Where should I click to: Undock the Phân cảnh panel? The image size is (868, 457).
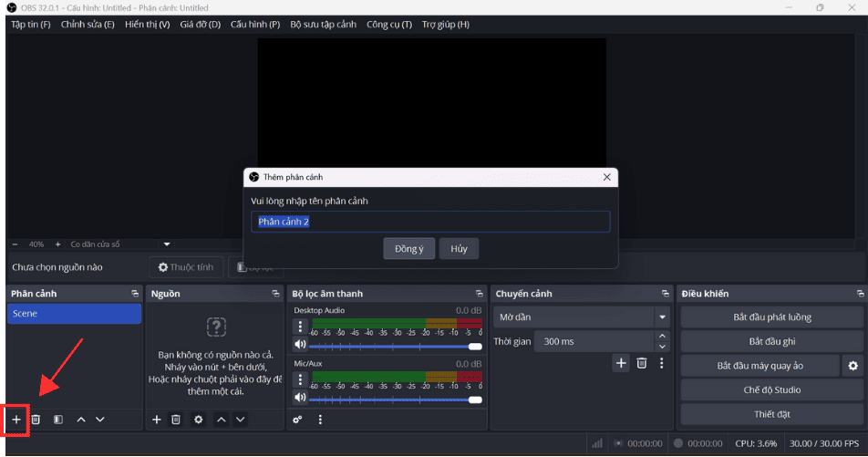click(135, 294)
